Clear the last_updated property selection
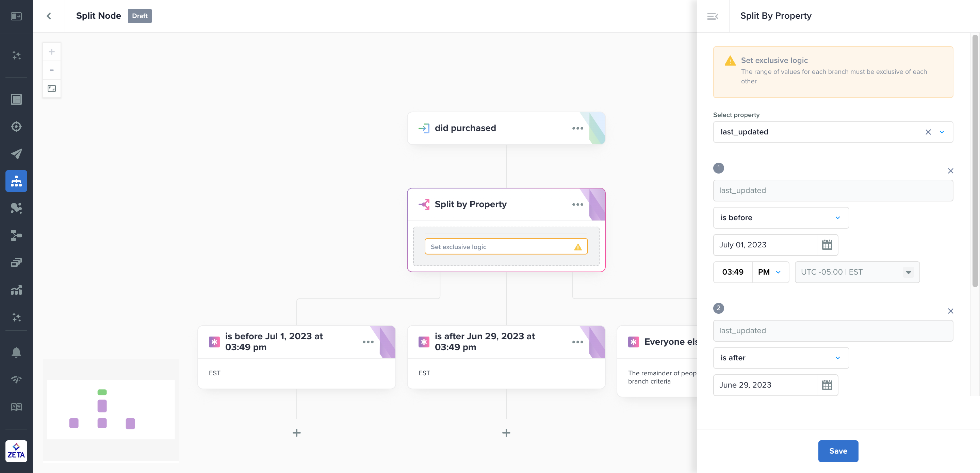 click(928, 132)
